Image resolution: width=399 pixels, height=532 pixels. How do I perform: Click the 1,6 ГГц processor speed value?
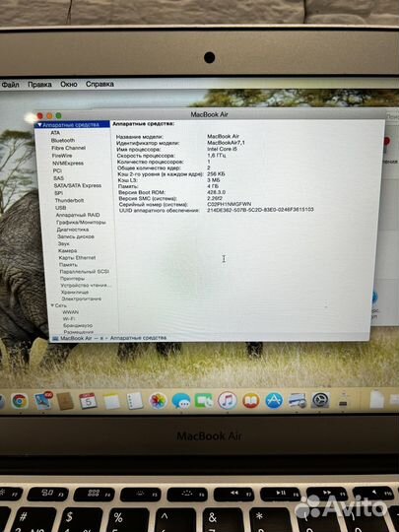(216, 155)
